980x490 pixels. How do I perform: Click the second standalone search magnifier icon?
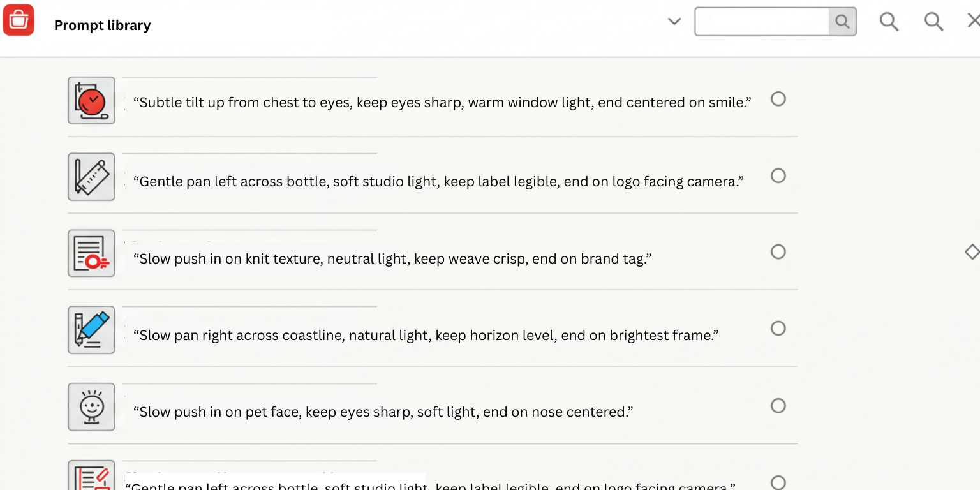pos(933,21)
